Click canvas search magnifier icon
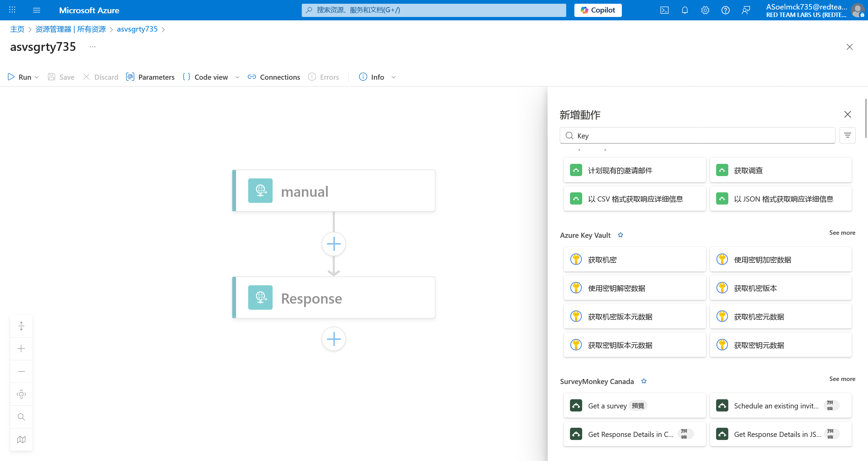The height and width of the screenshot is (461, 868). 21,417
